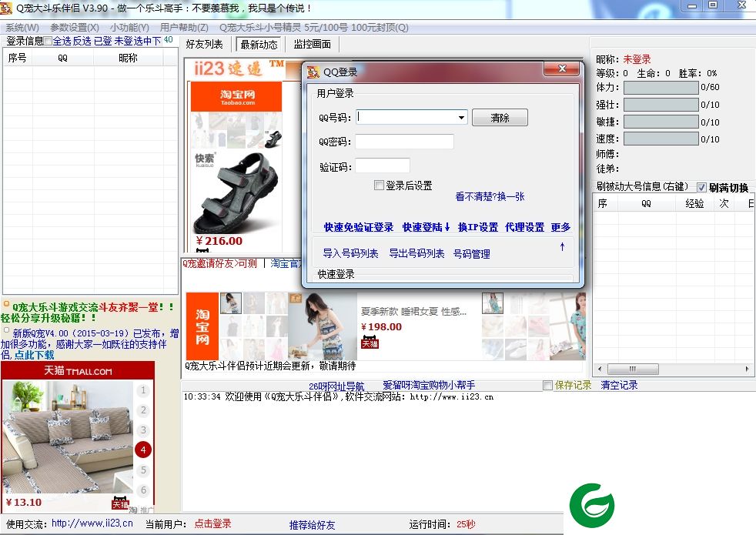
Task: Open the 参数设置(X) menu
Action: [74, 28]
